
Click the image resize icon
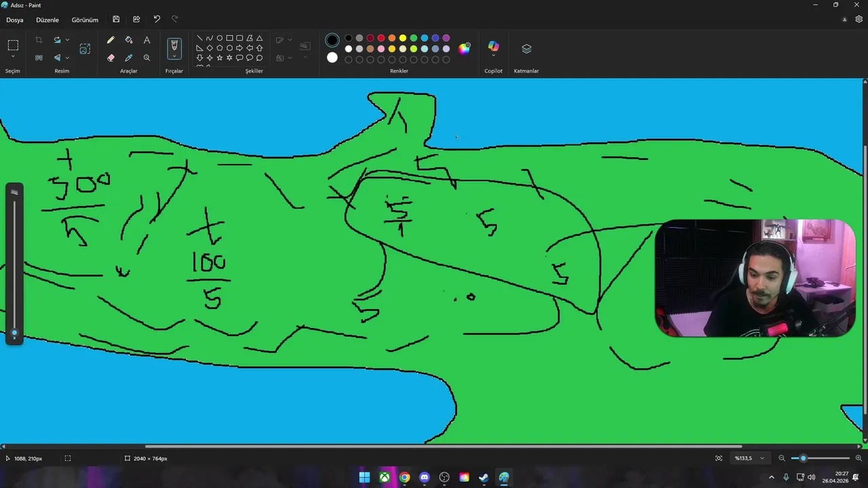85,49
